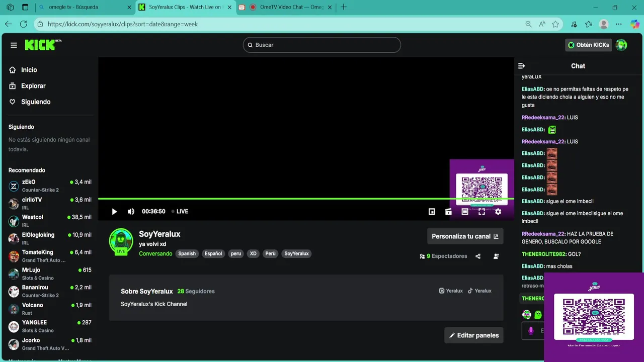This screenshot has height=362, width=644.
Task: Toggle theater mode in player
Action: coord(465,212)
